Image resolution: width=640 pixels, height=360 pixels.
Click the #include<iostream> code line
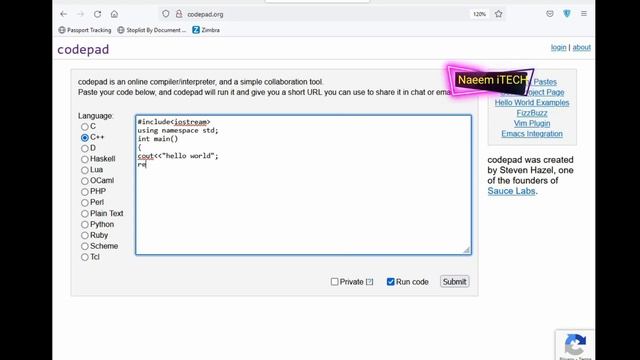[x=174, y=122]
